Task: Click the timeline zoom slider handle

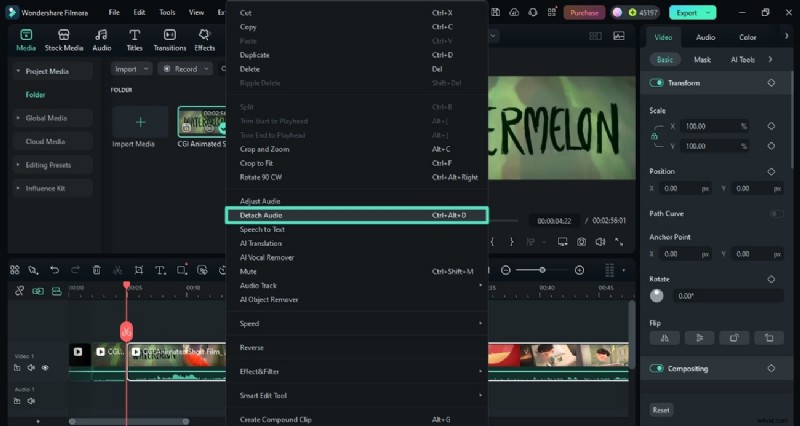Action: tap(543, 270)
